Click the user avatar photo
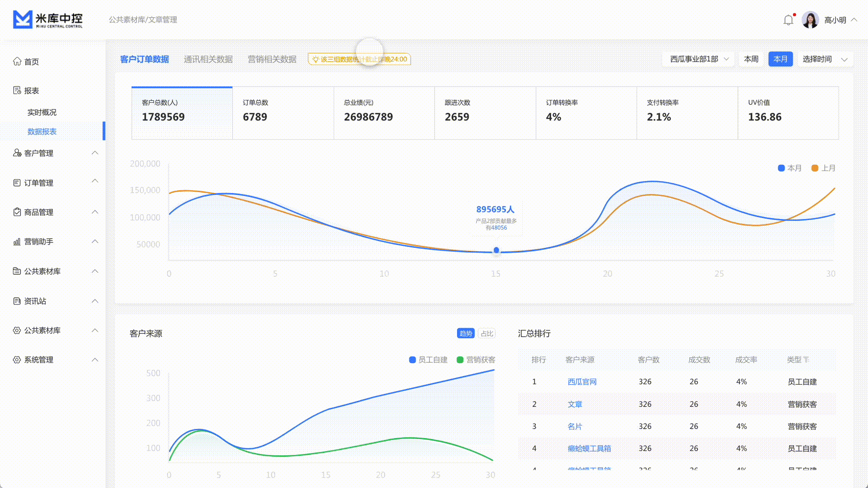The width and height of the screenshot is (868, 488). [x=810, y=20]
